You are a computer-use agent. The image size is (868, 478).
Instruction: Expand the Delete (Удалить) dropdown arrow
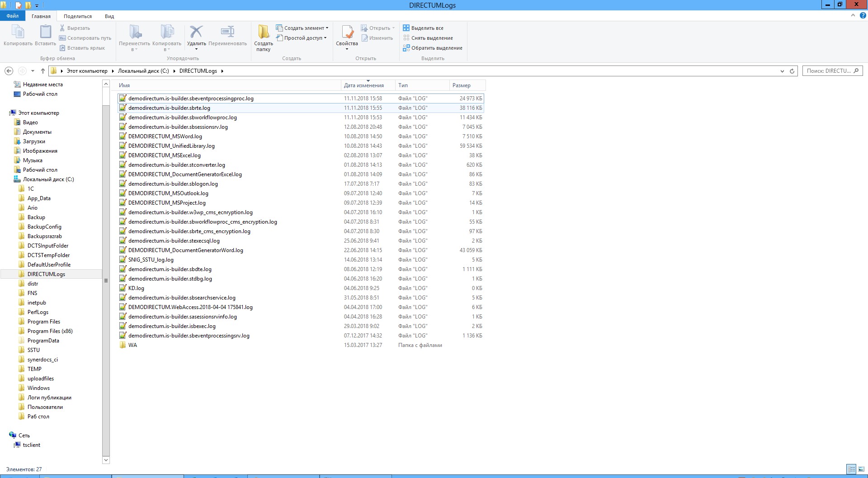196,49
